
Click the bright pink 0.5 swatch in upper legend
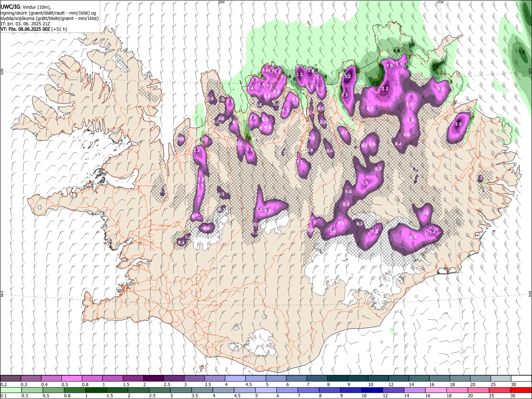click(x=71, y=379)
